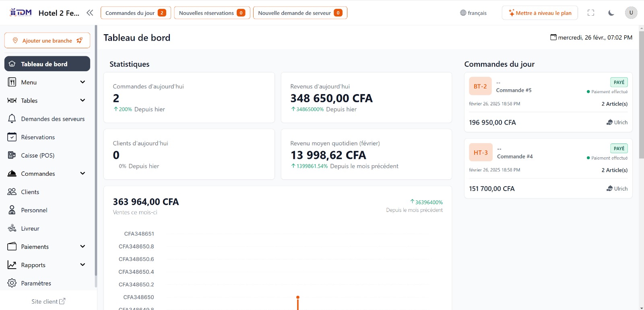
Task: Click the Clients people icon
Action: pyautogui.click(x=12, y=192)
